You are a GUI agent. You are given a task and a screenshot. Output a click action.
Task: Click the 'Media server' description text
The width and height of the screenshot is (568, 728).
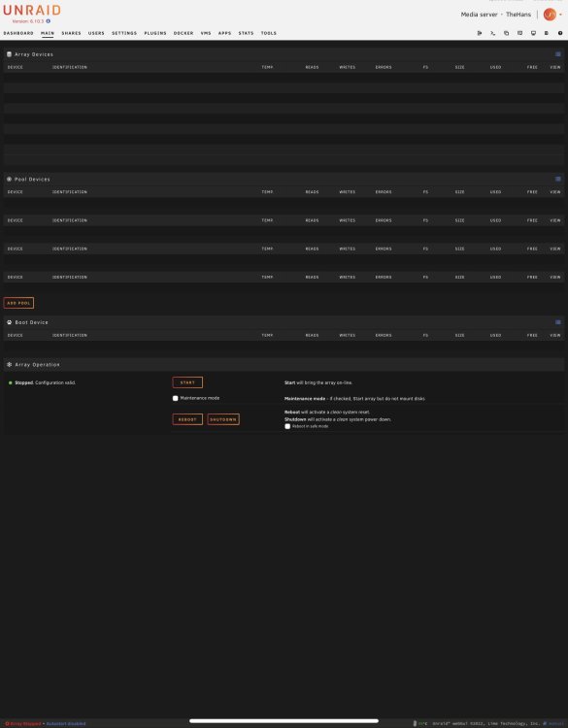[479, 15]
